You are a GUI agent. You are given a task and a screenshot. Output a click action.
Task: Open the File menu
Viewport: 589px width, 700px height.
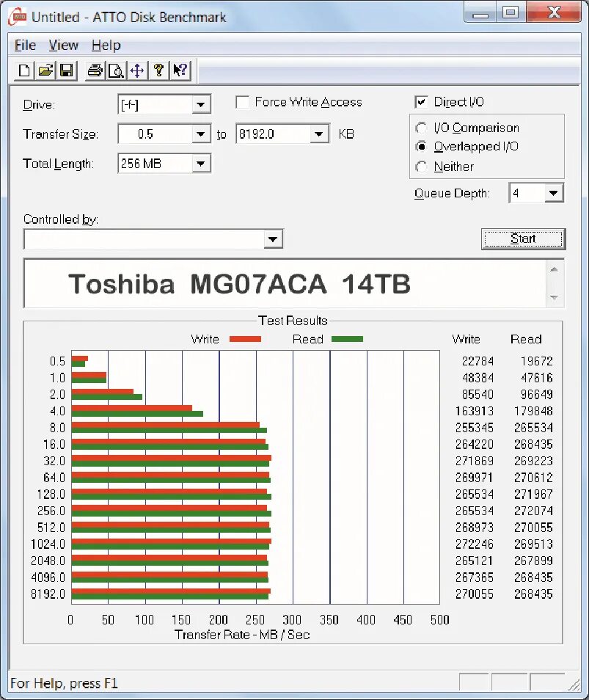click(x=25, y=45)
